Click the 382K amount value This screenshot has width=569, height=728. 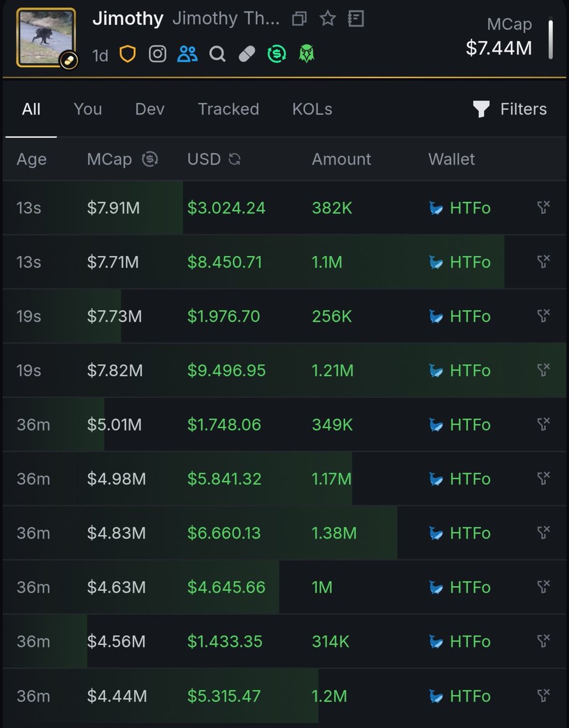(x=332, y=208)
